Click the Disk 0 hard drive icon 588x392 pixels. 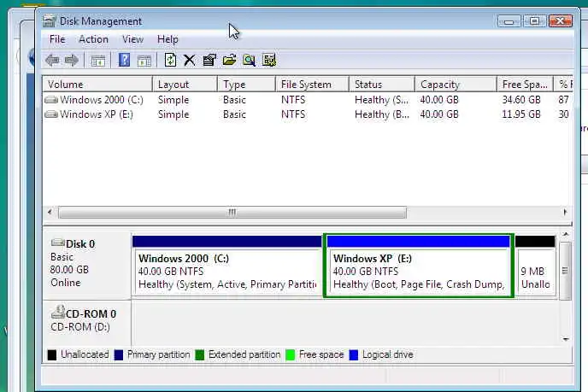(x=58, y=243)
